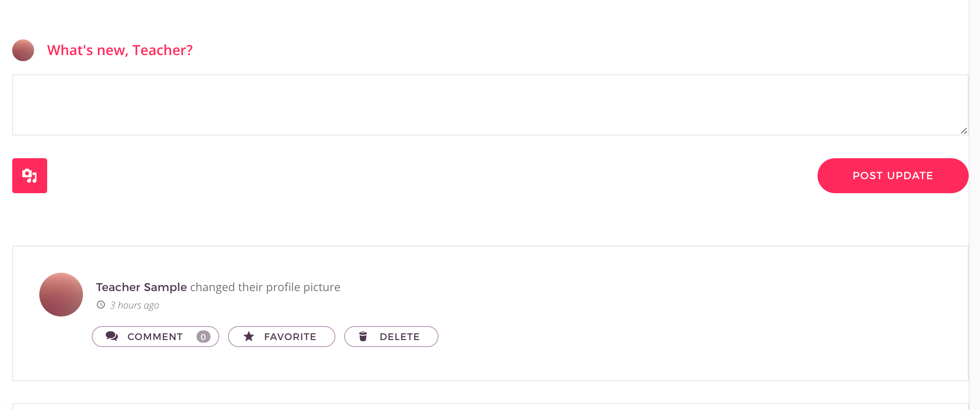Screen dimensions: 980x410
Task: Click the Delete button label
Action: pyautogui.click(x=400, y=337)
